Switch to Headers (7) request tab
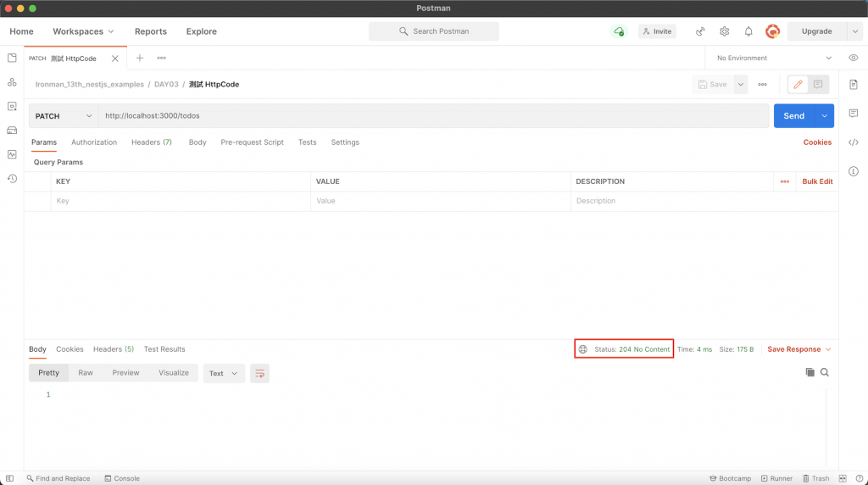This screenshot has width=868, height=485. [152, 142]
